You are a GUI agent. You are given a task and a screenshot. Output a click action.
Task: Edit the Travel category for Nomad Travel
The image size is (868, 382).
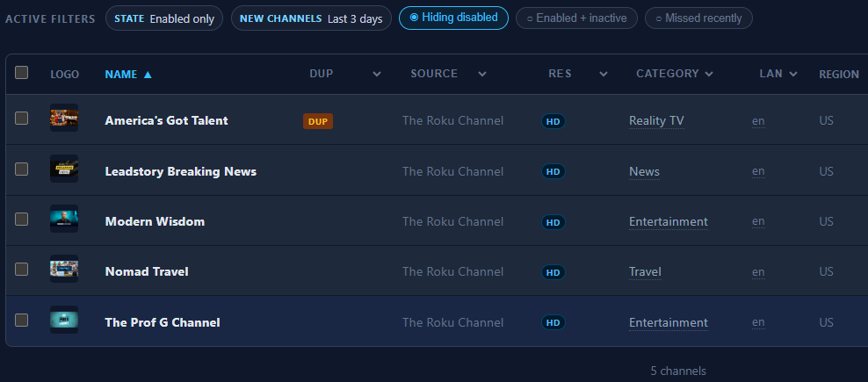click(x=645, y=272)
